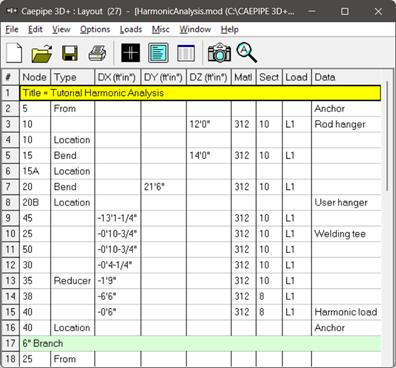The height and width of the screenshot is (368, 396).
Task: Click the magnifier Zoom All icon
Action: 247,53
